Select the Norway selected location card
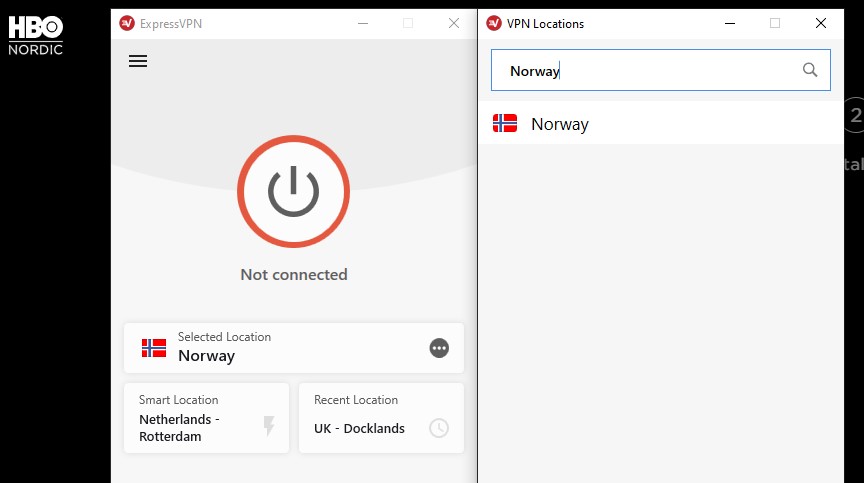The height and width of the screenshot is (483, 864). (x=294, y=348)
